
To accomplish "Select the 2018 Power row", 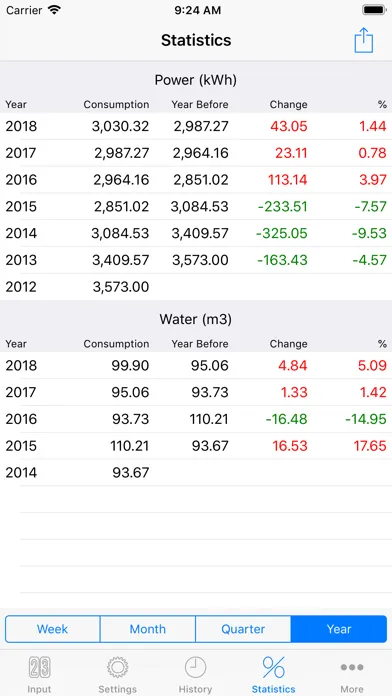I will tap(196, 127).
